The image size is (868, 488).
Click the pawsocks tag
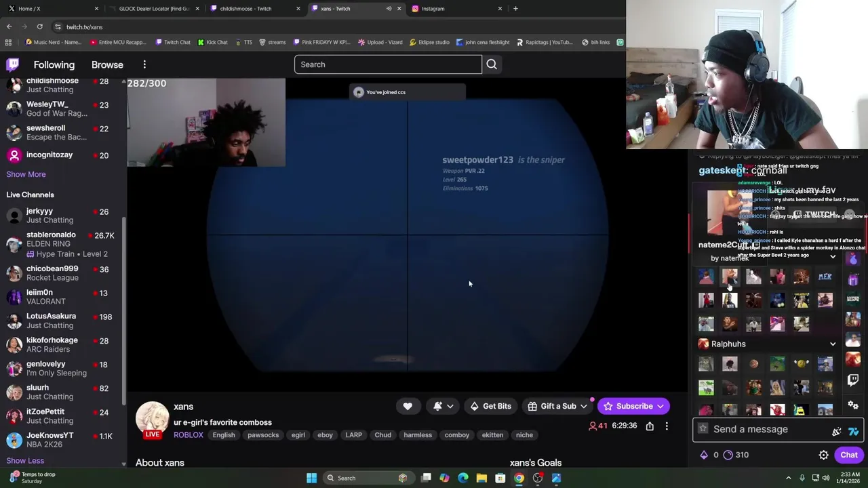click(263, 435)
